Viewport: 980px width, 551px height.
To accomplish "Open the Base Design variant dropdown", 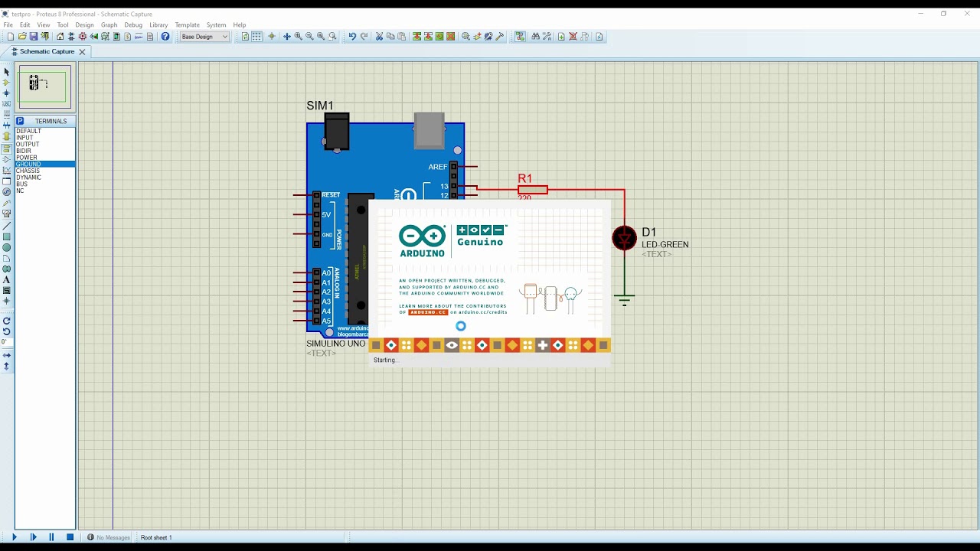I will click(204, 37).
